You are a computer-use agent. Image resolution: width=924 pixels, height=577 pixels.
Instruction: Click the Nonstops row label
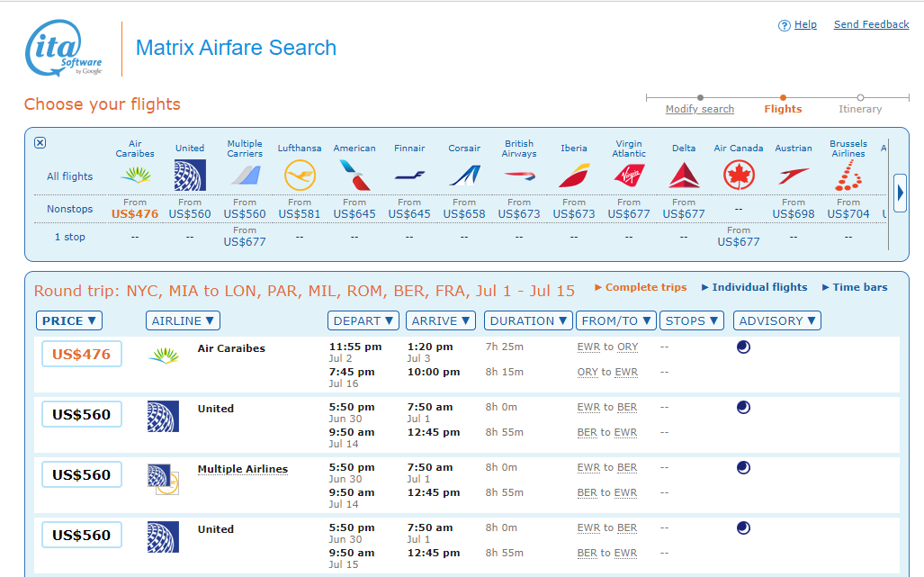tap(69, 209)
